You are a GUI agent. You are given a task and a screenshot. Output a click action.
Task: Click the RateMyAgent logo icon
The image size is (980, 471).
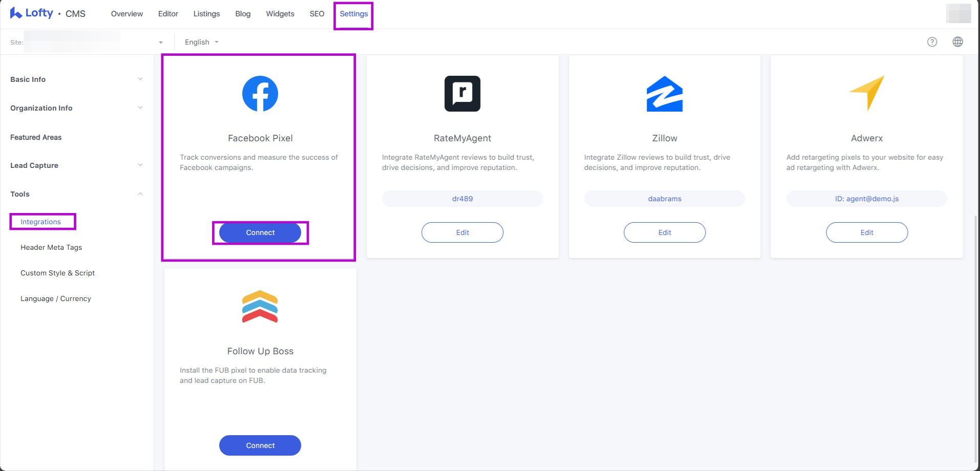[x=462, y=94]
